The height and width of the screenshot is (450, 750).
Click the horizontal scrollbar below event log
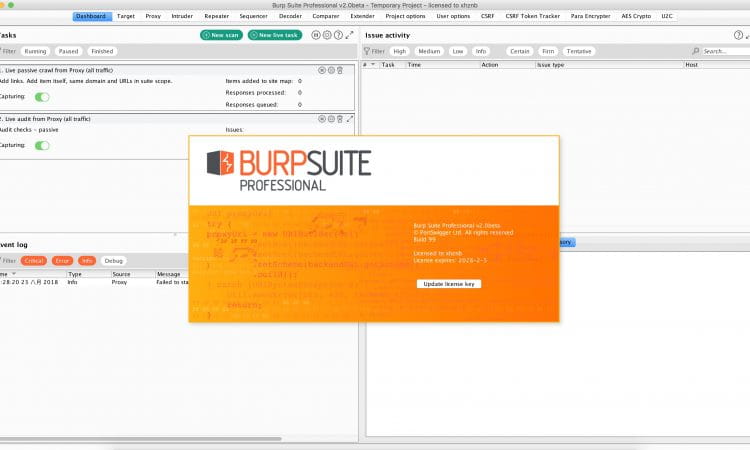(141, 439)
